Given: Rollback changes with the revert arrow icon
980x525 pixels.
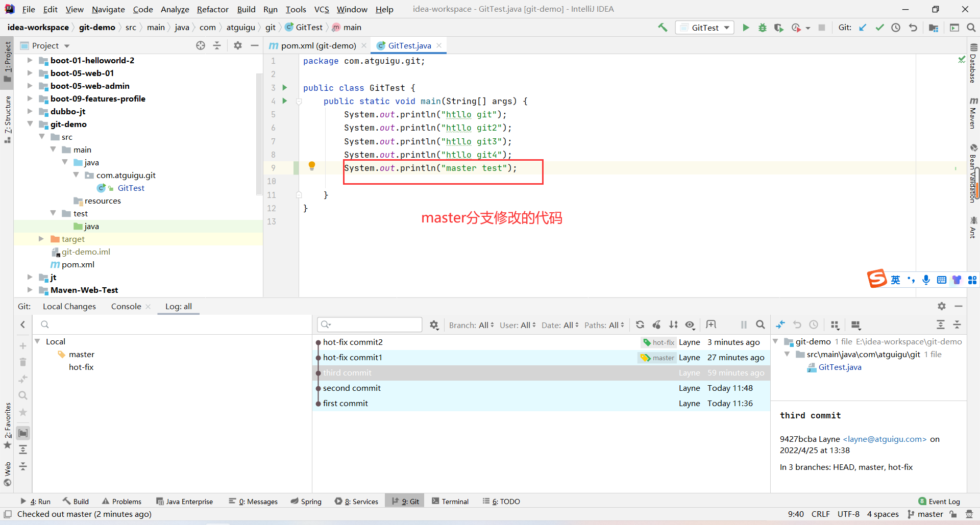Looking at the screenshot, I should click(913, 28).
